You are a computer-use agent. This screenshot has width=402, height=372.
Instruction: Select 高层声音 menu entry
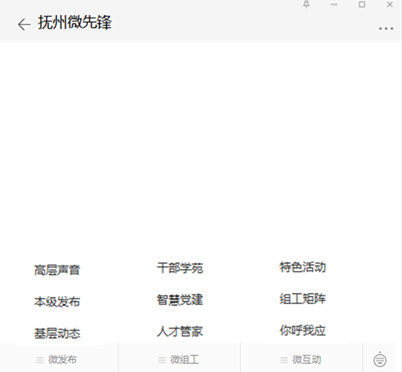pos(57,270)
